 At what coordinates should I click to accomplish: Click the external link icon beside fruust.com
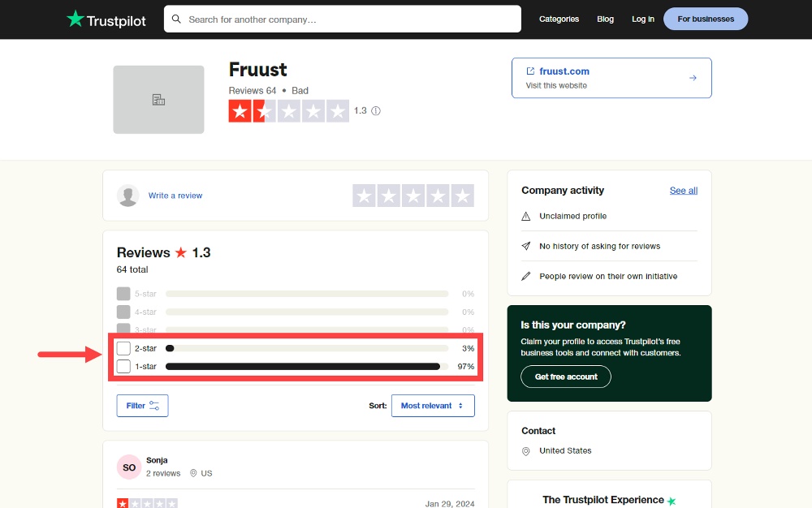[x=530, y=71]
